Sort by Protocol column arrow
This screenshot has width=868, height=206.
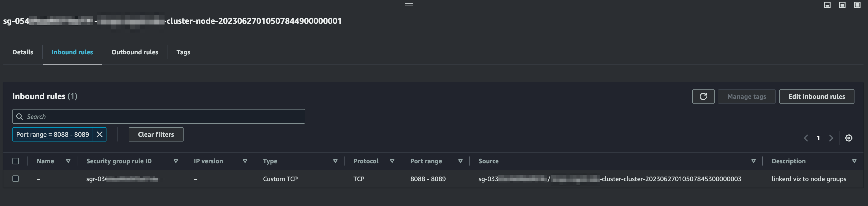[392, 161]
